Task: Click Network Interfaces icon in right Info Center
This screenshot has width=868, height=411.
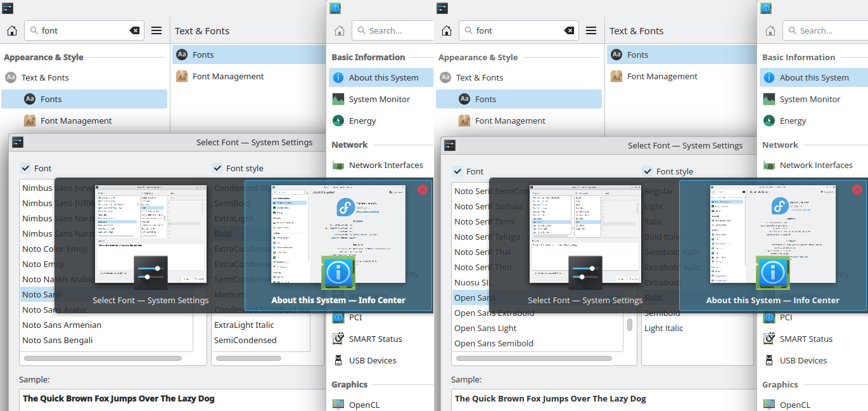Action: click(769, 165)
